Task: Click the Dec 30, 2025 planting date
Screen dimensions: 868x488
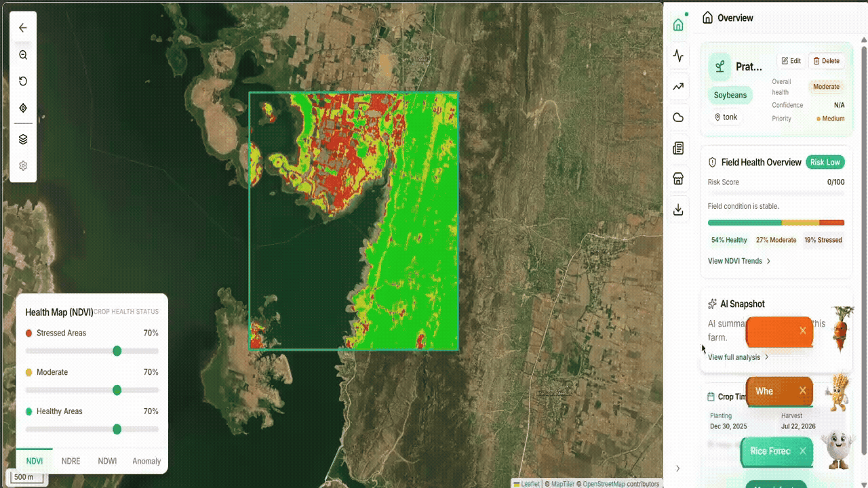Action: click(x=728, y=426)
